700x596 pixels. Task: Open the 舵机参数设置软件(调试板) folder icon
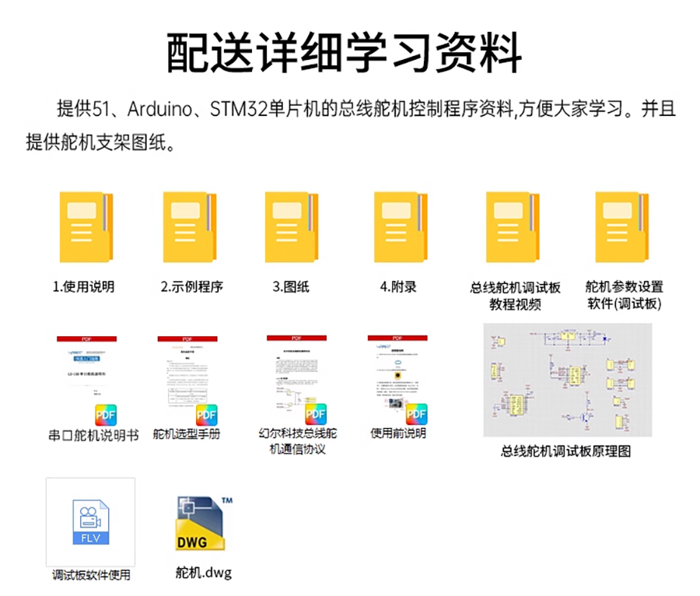click(622, 226)
